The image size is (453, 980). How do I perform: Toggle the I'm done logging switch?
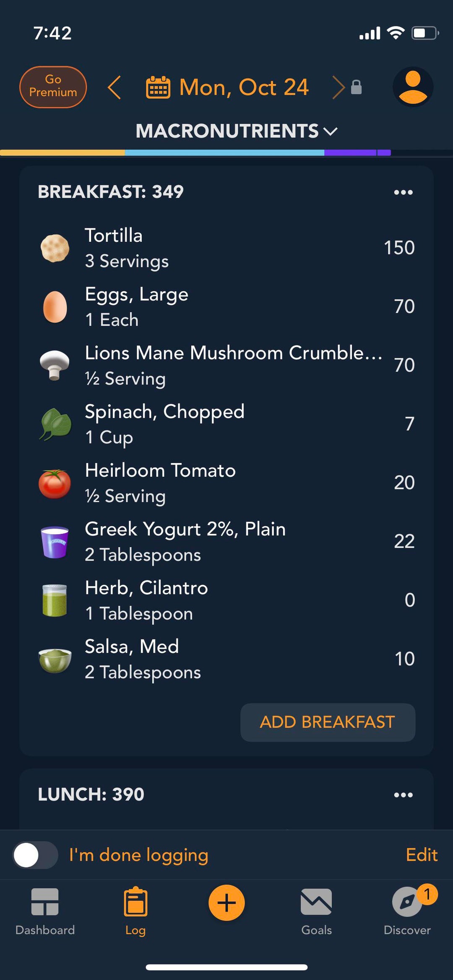(36, 855)
